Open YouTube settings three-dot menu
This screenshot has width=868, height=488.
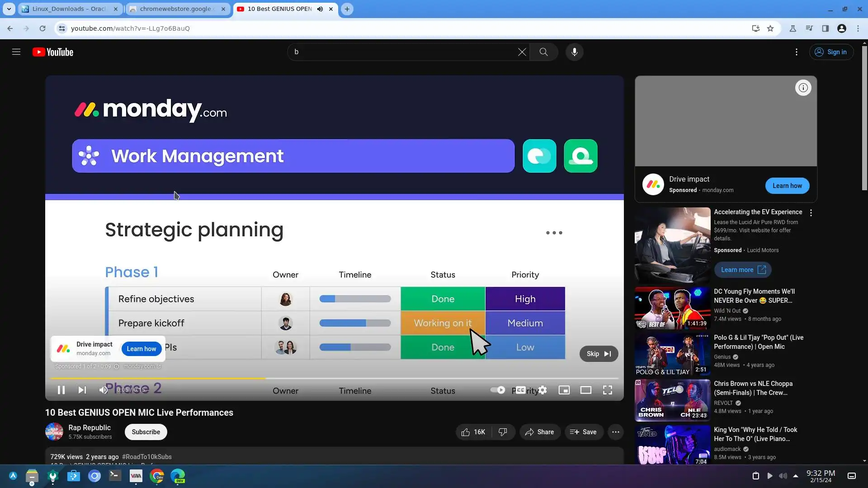tap(796, 52)
